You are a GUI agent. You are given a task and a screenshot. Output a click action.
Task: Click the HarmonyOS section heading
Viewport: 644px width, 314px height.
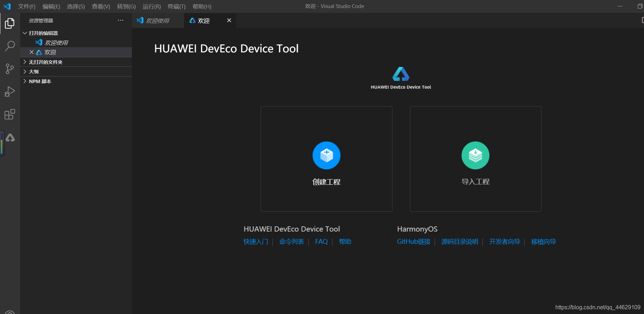click(417, 229)
